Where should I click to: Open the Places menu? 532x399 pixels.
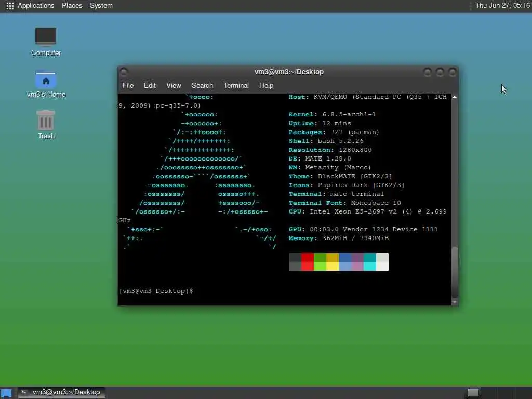[72, 5]
